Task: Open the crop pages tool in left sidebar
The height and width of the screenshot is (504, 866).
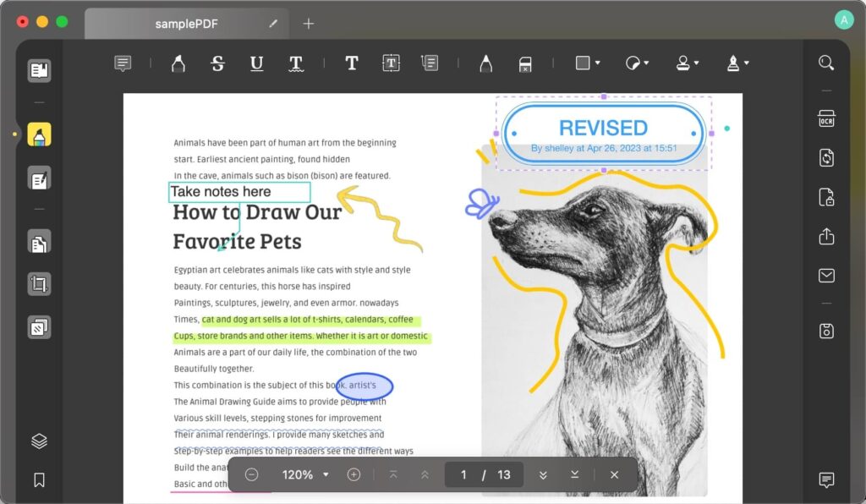Action: tap(39, 283)
